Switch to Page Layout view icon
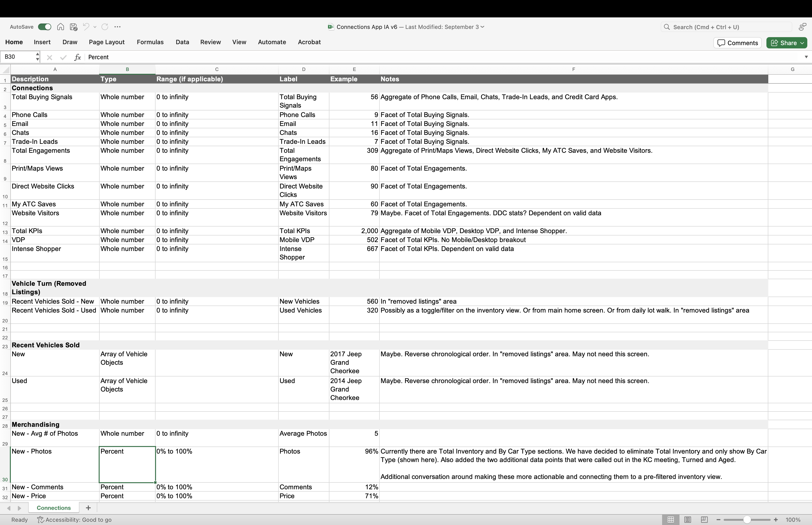The image size is (812, 525). (x=688, y=520)
